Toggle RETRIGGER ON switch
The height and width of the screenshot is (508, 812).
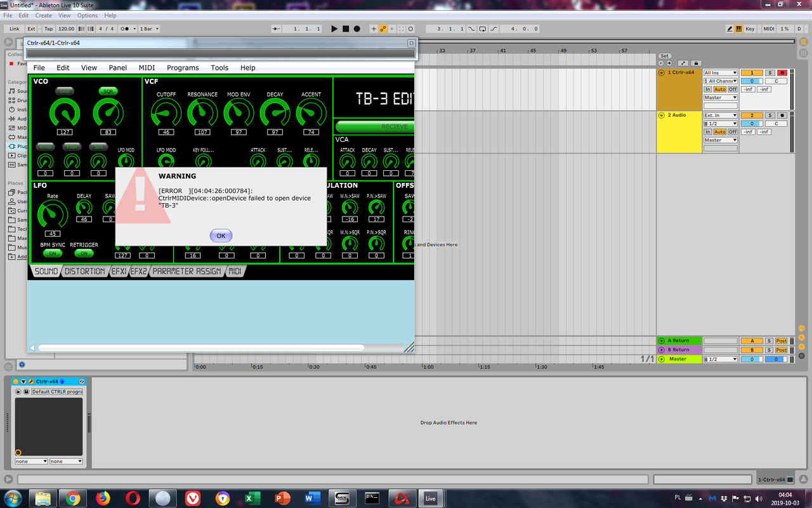click(x=84, y=253)
